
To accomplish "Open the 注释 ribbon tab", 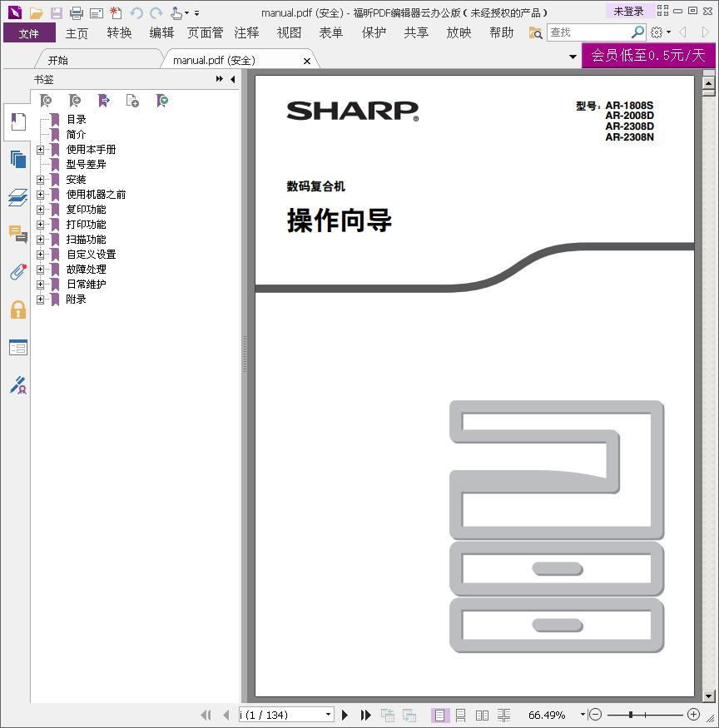I will tap(246, 33).
